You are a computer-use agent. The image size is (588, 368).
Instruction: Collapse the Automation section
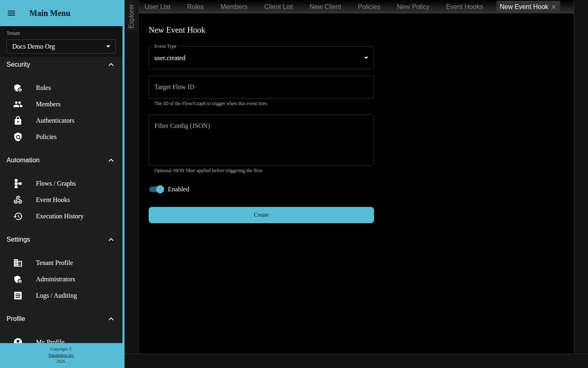point(111,160)
